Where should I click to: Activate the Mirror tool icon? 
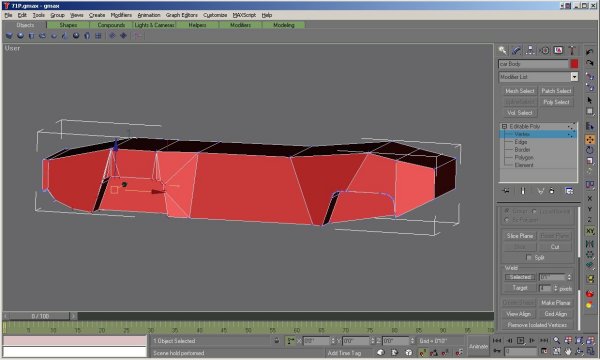[x=590, y=244]
